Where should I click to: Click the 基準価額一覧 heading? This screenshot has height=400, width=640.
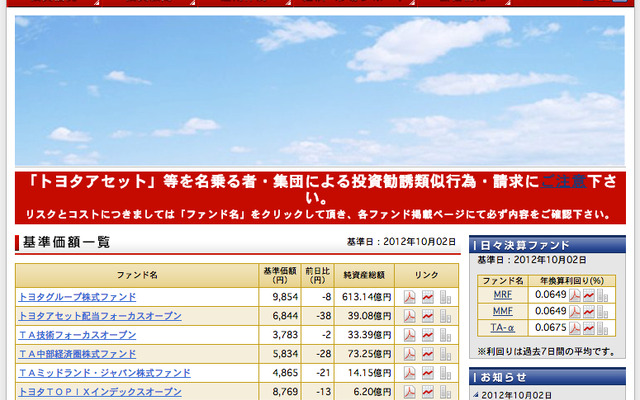coord(66,242)
